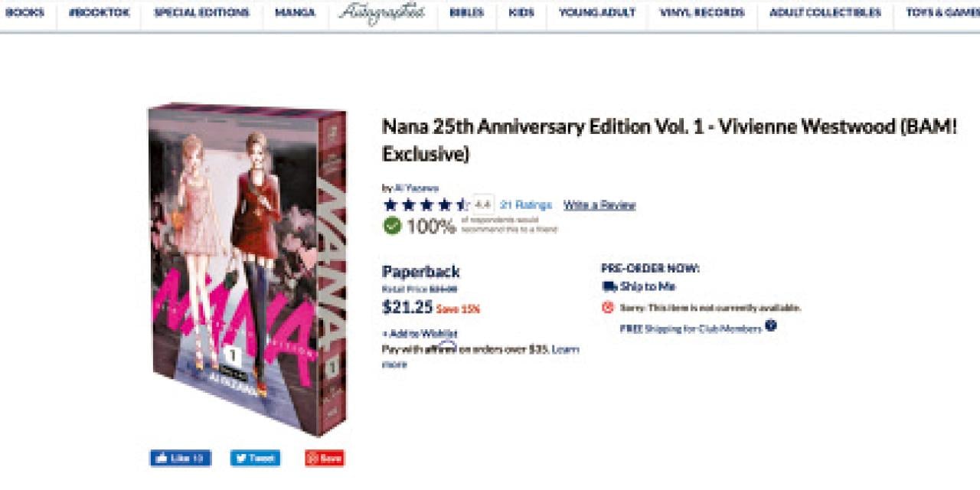Image resolution: width=980 pixels, height=490 pixels.
Task: Open the Young Adult category
Action: coord(597,13)
